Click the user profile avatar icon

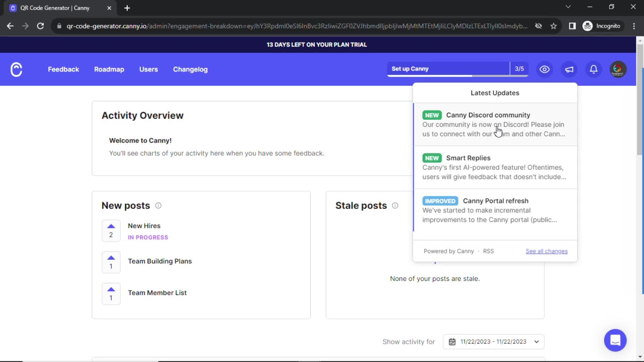(x=618, y=69)
